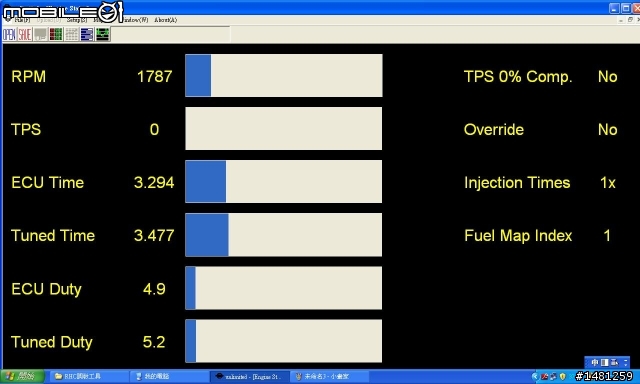Screen dimensions: 640x384
Task: Open the red and green map grid icon
Action: click(56, 35)
